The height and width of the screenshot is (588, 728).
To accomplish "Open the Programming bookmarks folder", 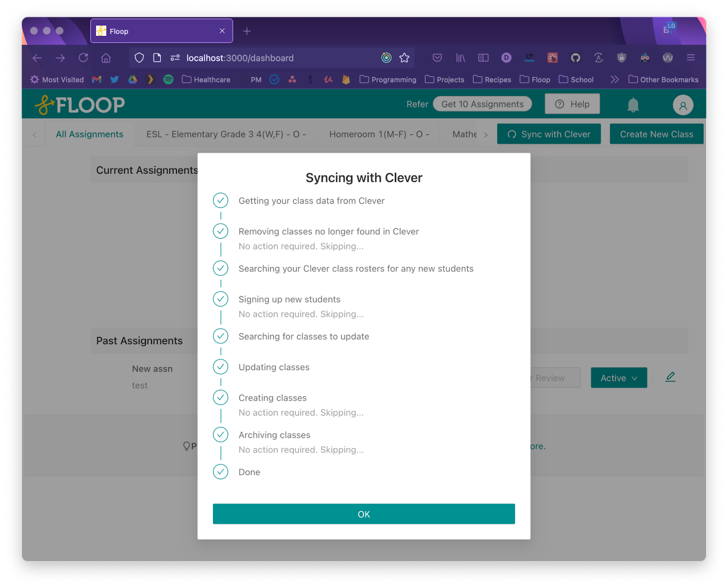I will click(x=388, y=80).
